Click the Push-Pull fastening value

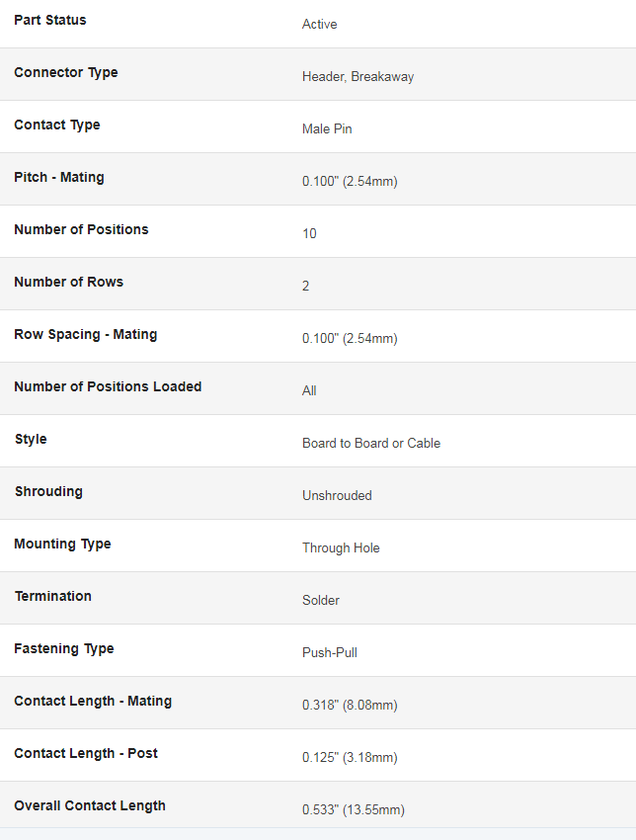(330, 652)
